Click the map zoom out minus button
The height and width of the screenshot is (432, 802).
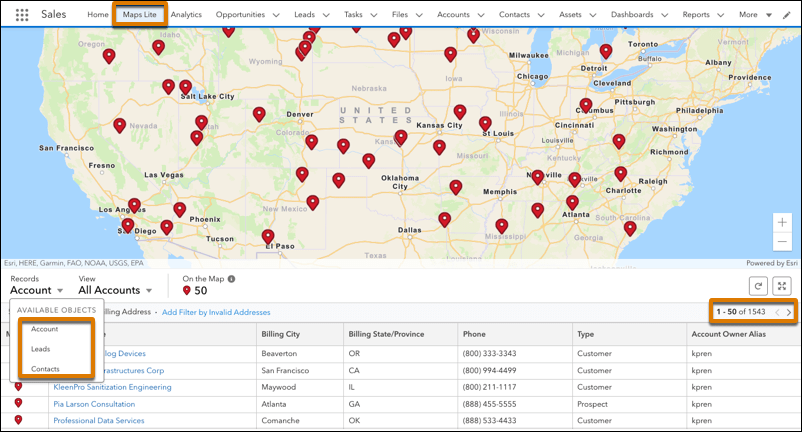coord(782,241)
